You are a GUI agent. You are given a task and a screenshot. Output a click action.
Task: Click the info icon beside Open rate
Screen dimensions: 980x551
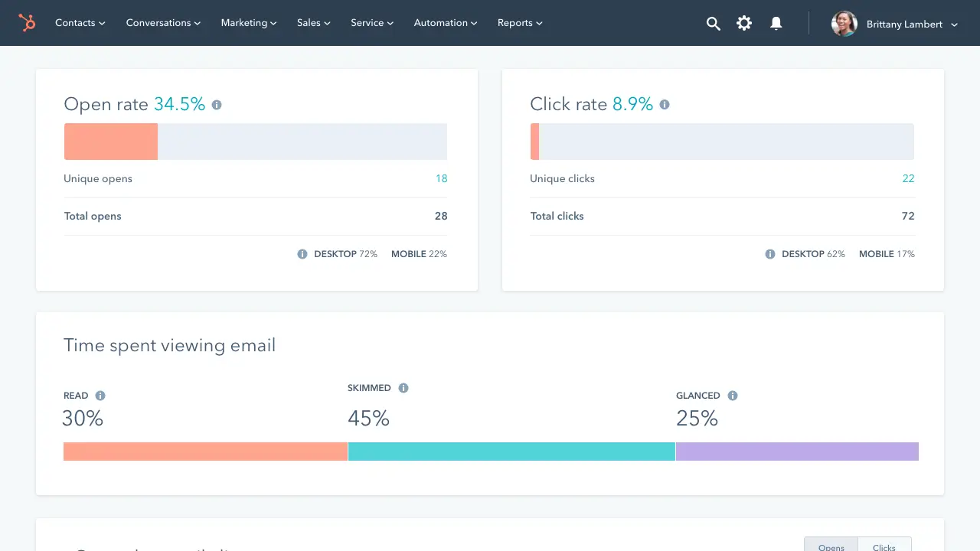tap(216, 104)
